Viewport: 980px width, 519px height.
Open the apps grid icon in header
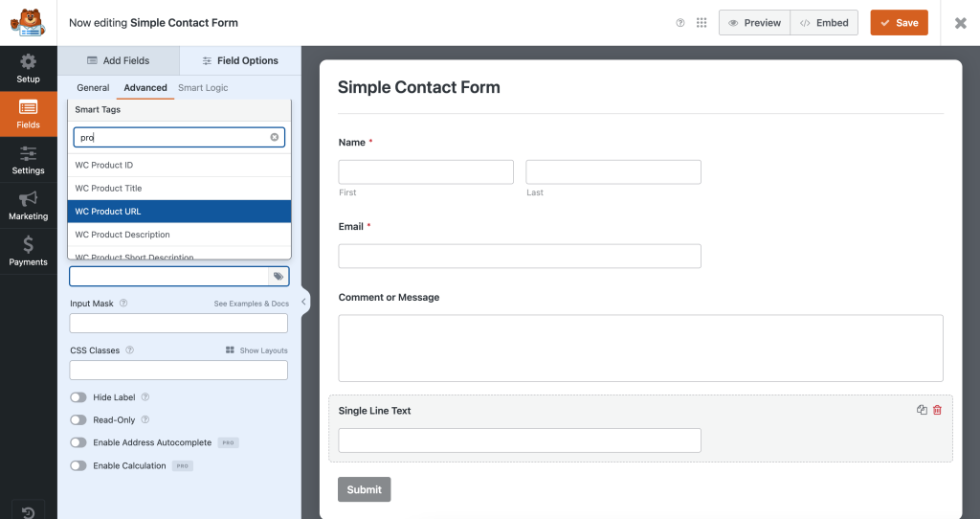coord(702,23)
